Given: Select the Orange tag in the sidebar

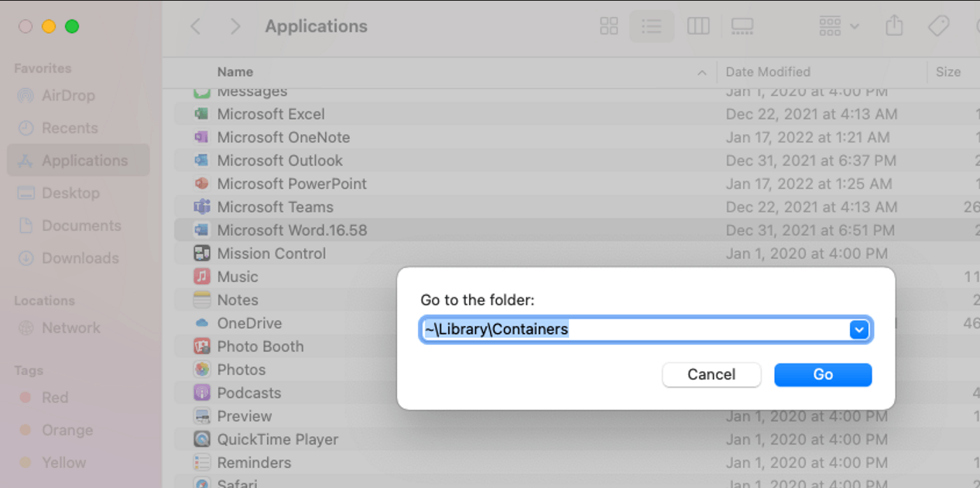Looking at the screenshot, I should (67, 431).
